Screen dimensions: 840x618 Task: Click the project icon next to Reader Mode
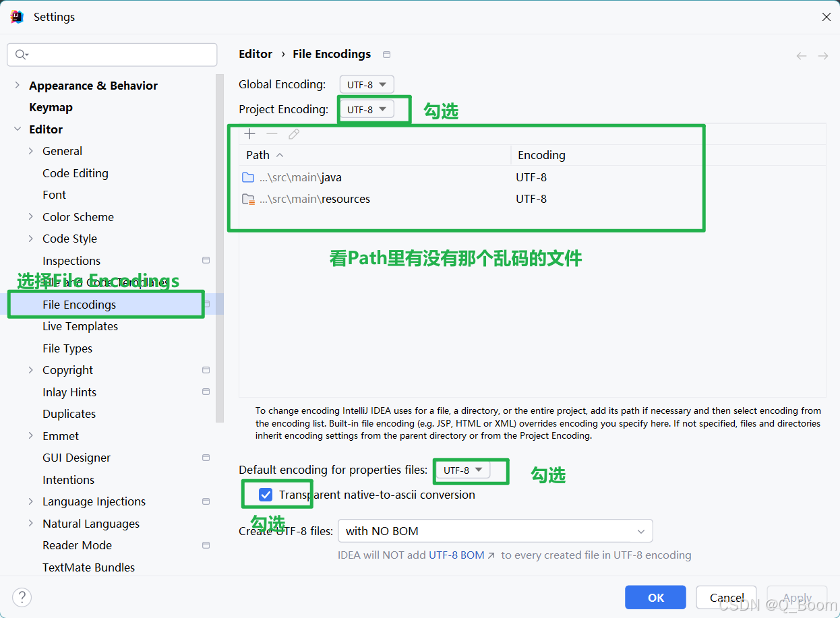[x=206, y=545]
